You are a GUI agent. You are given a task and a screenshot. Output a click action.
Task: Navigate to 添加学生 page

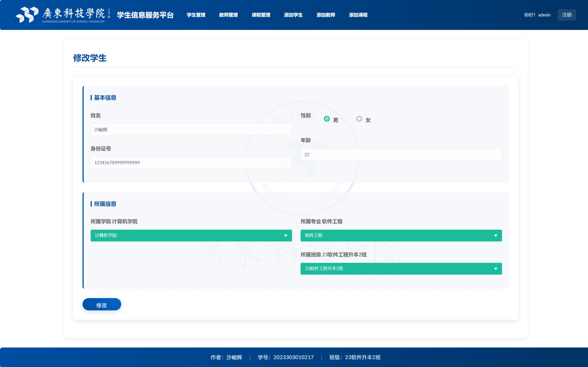point(293,15)
